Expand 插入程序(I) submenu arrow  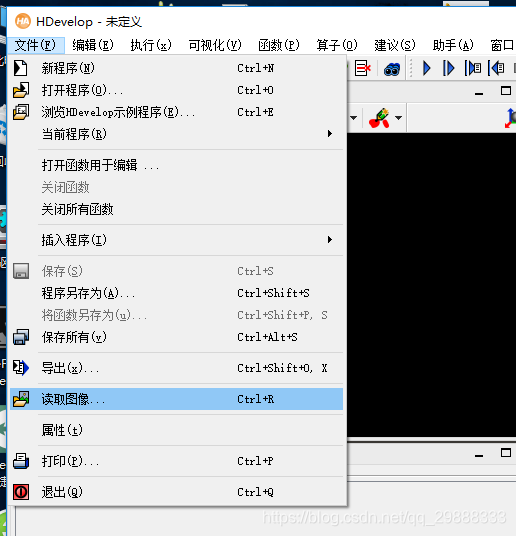[330, 240]
